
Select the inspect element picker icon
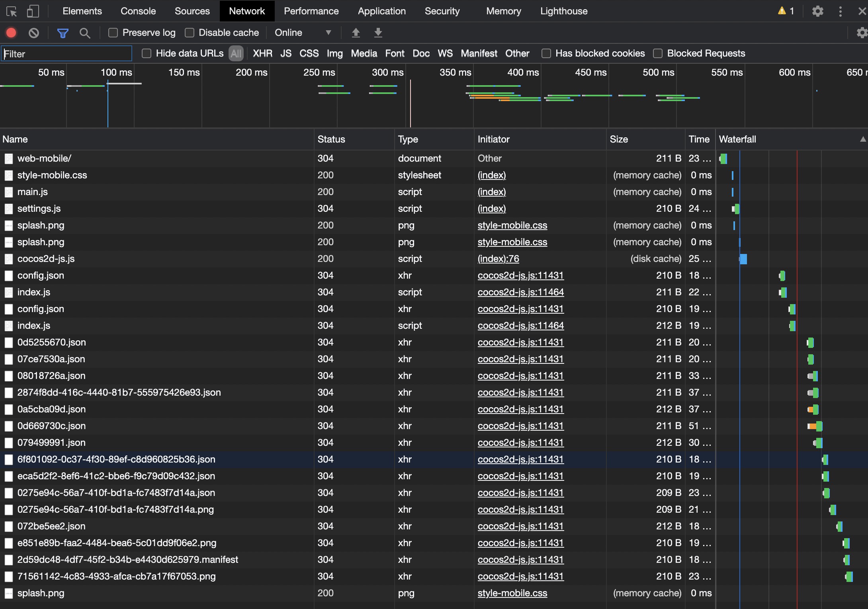pos(12,11)
